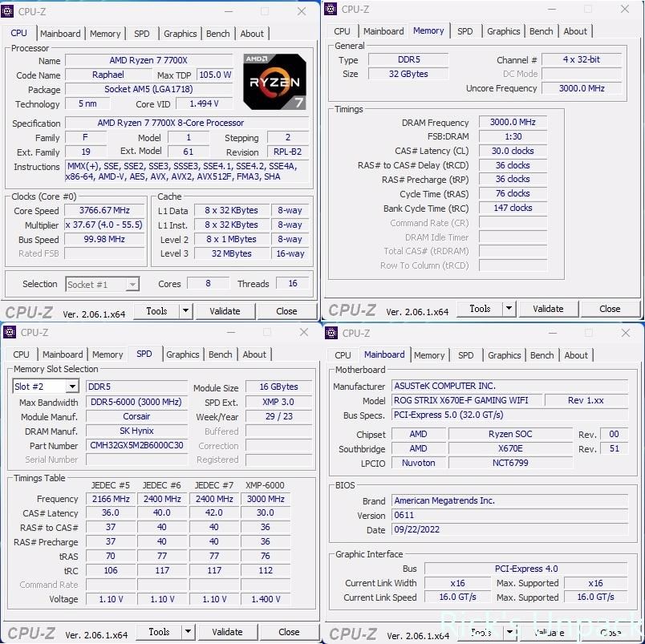The width and height of the screenshot is (645, 644).
Task: Click the memory size value "32 GBytes"
Action: click(408, 74)
